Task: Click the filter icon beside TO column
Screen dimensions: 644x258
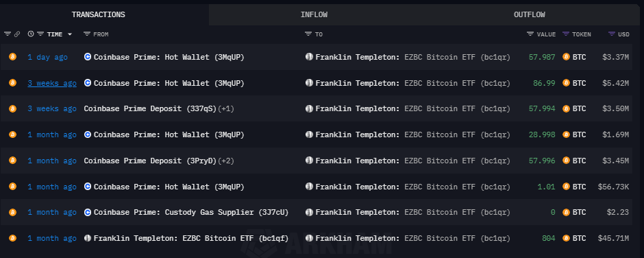Action: click(308, 34)
